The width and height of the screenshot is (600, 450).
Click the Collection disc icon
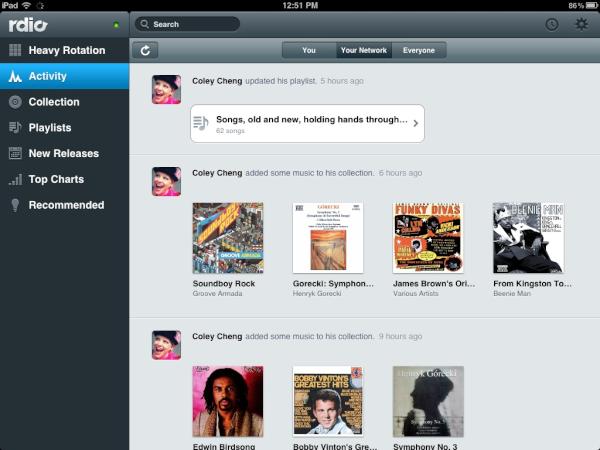15,102
